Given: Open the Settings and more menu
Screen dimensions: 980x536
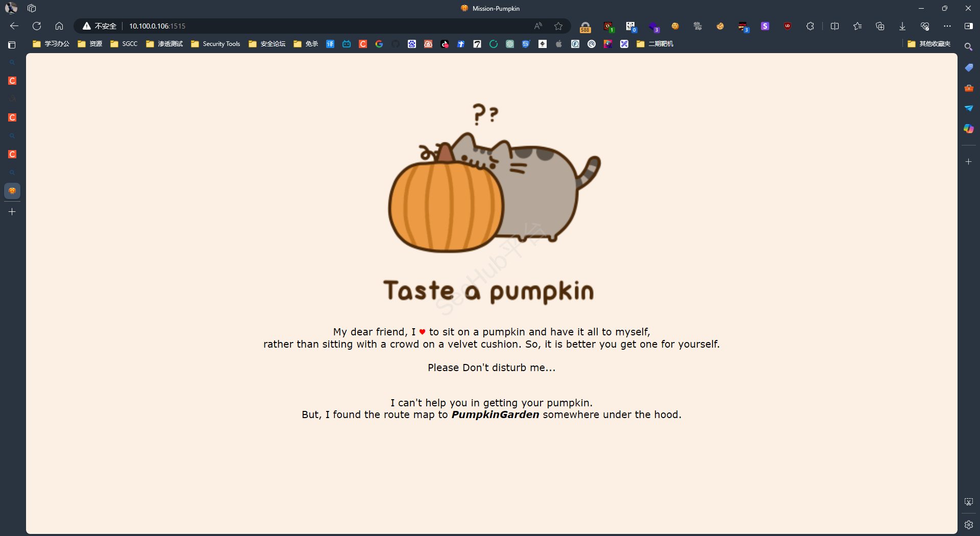Looking at the screenshot, I should (947, 26).
